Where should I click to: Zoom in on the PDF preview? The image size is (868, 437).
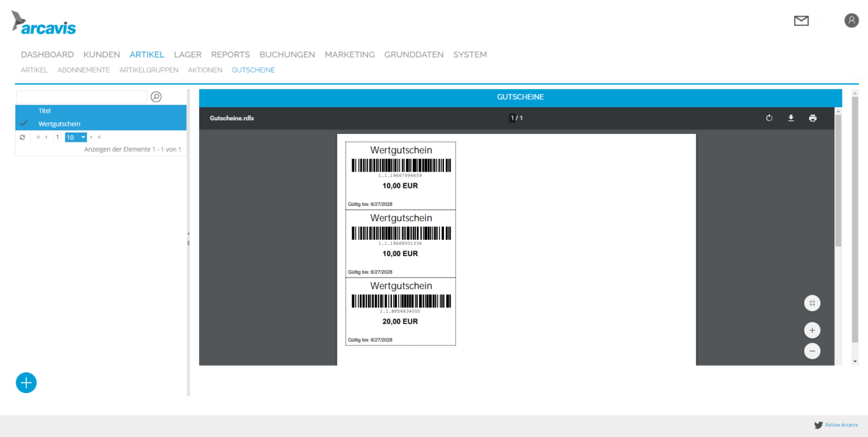coord(812,330)
